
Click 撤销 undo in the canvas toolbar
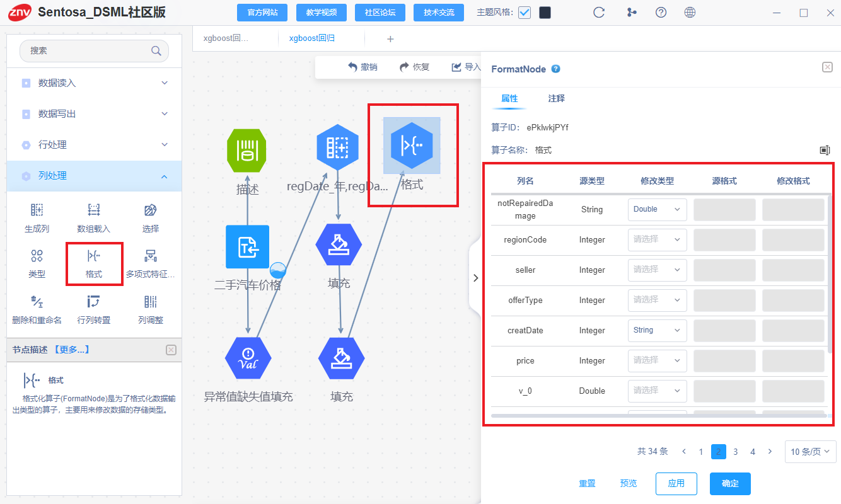tap(362, 67)
